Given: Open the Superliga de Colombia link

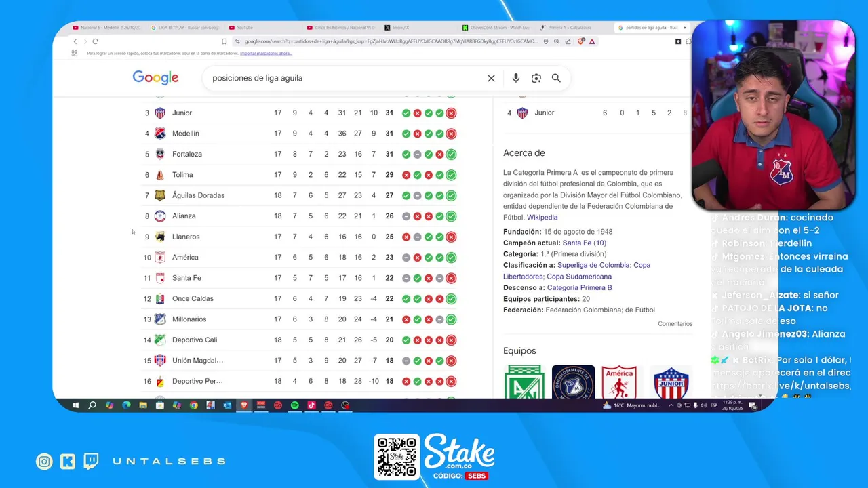Looking at the screenshot, I should point(594,265).
